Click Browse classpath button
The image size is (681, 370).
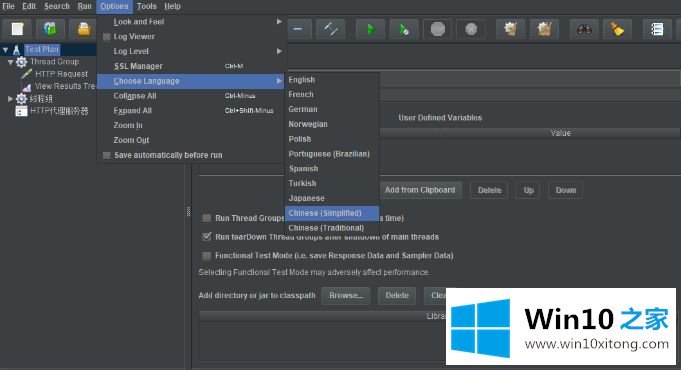(x=346, y=295)
